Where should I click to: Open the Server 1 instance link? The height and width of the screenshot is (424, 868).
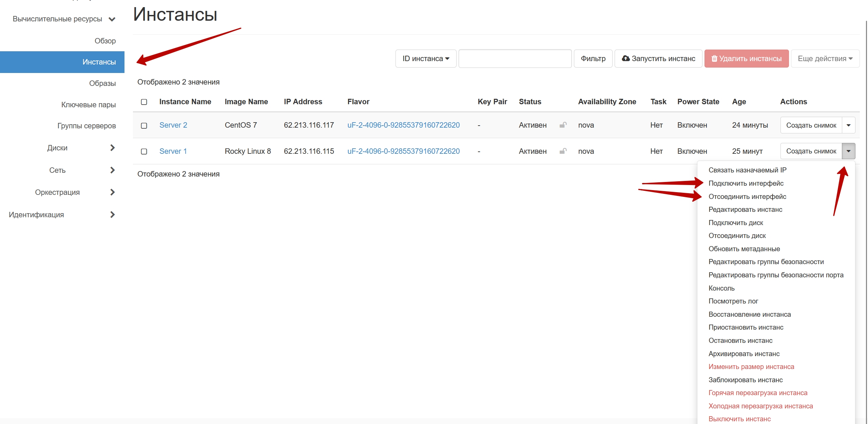click(x=173, y=151)
